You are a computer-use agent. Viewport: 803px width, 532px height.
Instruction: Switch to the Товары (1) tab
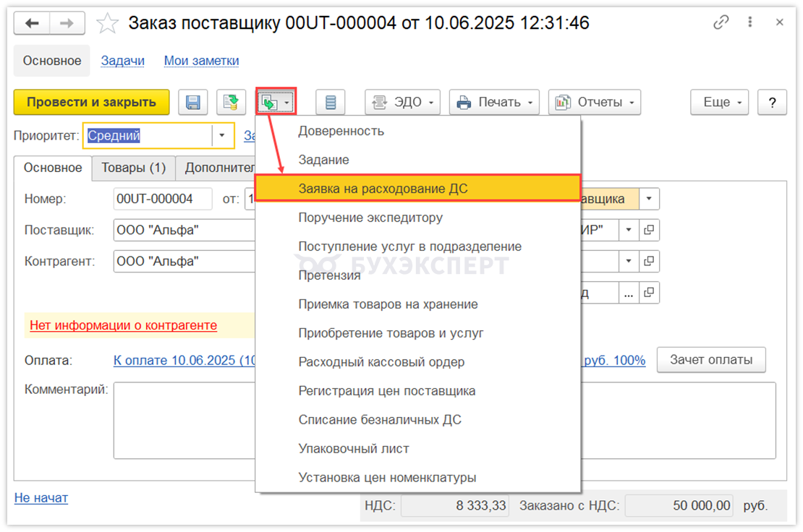(134, 168)
